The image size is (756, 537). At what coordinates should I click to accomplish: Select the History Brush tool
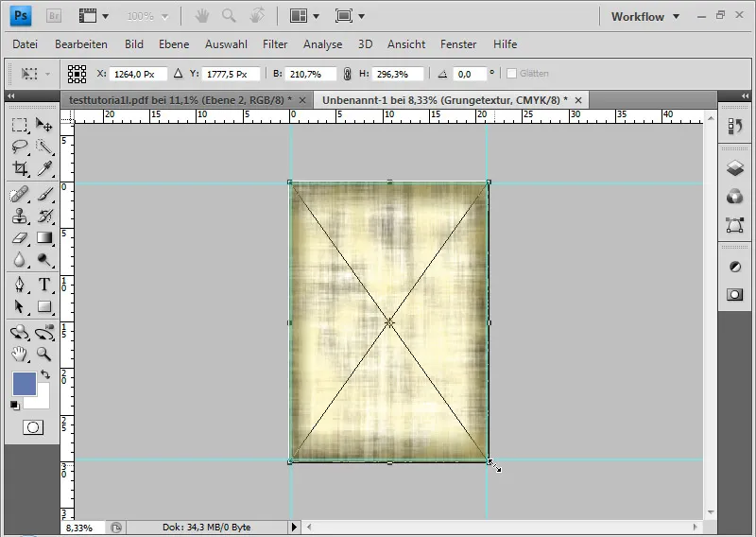44,217
